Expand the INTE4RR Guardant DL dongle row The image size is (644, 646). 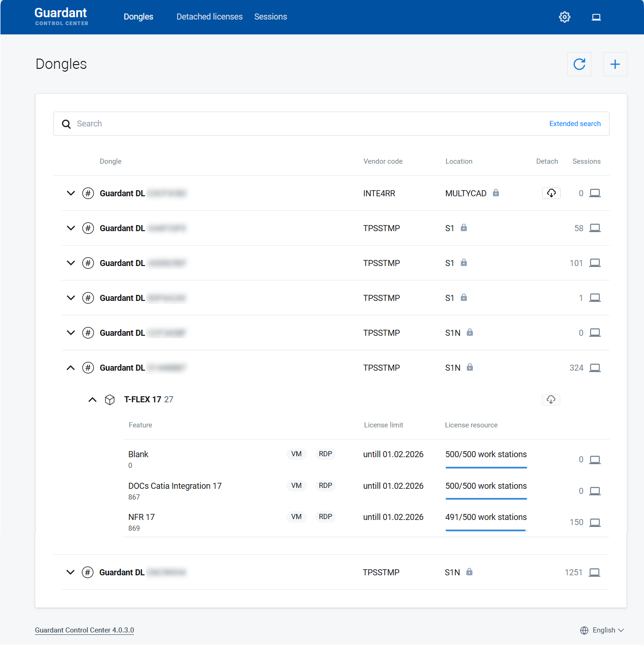point(71,193)
